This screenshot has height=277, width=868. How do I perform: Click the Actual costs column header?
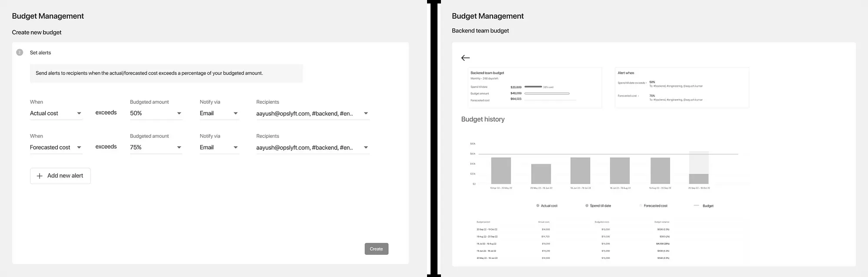[544, 222]
